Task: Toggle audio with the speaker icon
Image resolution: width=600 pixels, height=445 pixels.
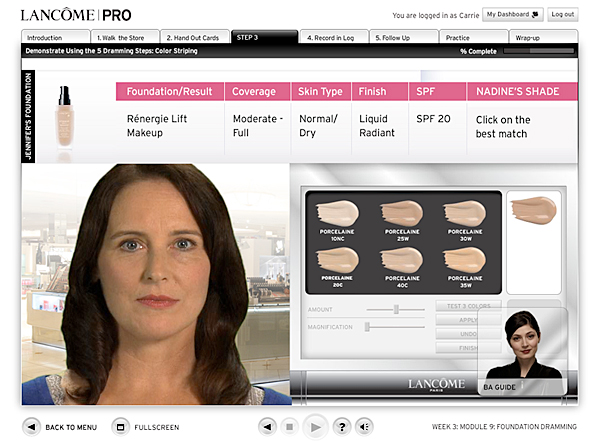Action: pos(364,427)
